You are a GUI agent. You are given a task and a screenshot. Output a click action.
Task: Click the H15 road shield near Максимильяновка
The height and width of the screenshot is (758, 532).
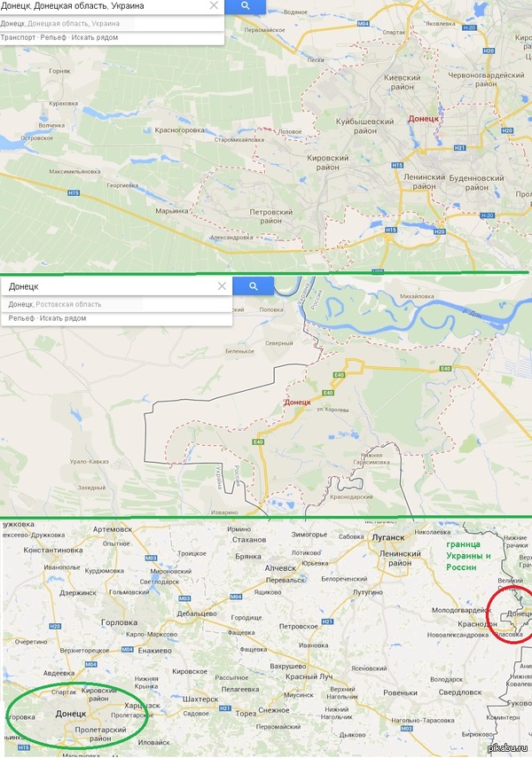(74, 193)
